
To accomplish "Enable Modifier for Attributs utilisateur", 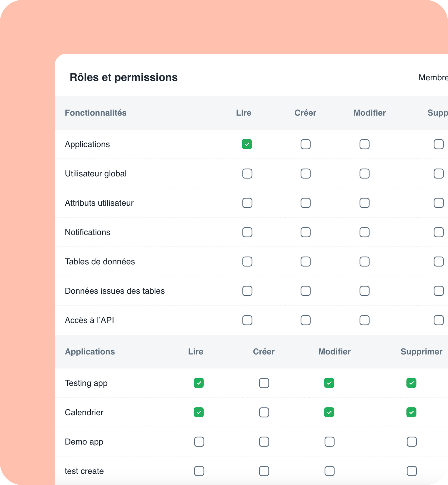I will point(364,203).
